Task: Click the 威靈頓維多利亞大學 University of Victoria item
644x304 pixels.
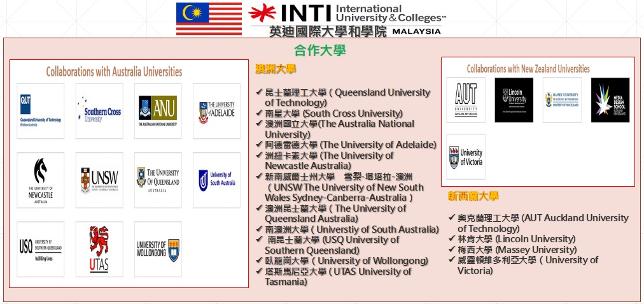Action: (x=523, y=265)
